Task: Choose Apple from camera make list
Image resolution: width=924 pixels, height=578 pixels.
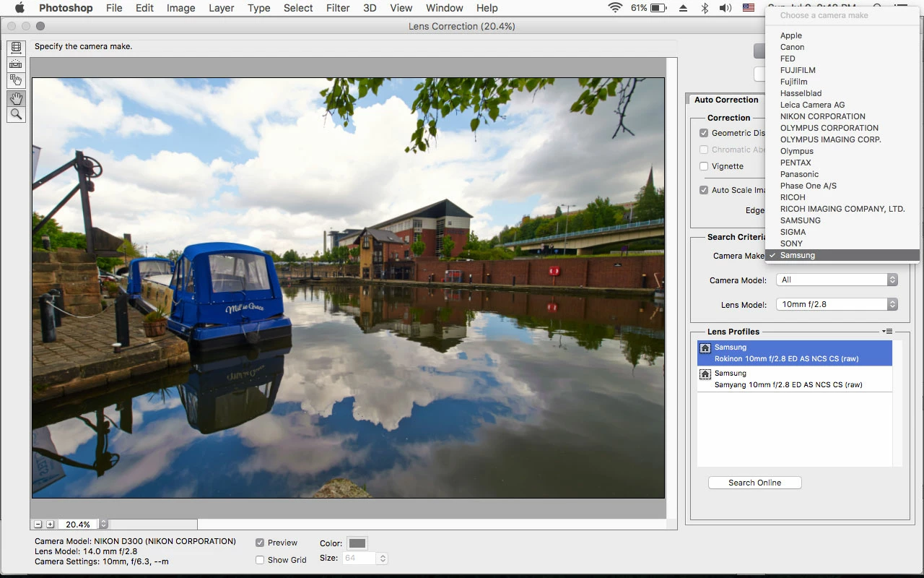Action: pyautogui.click(x=842, y=35)
